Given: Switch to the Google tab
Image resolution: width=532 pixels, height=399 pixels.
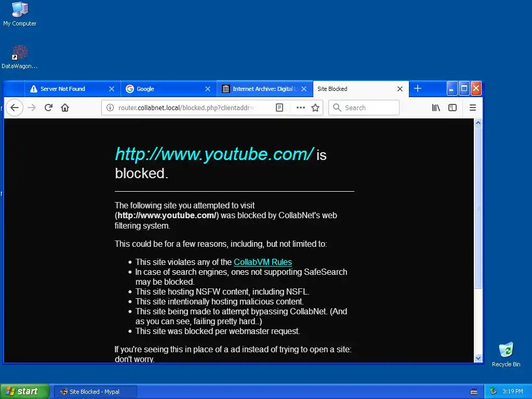Looking at the screenshot, I should point(169,89).
